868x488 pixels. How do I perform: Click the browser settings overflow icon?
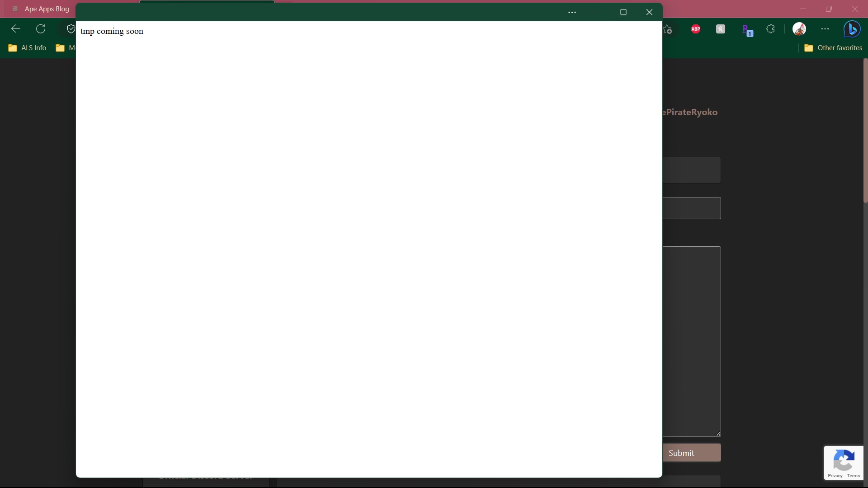tap(825, 28)
